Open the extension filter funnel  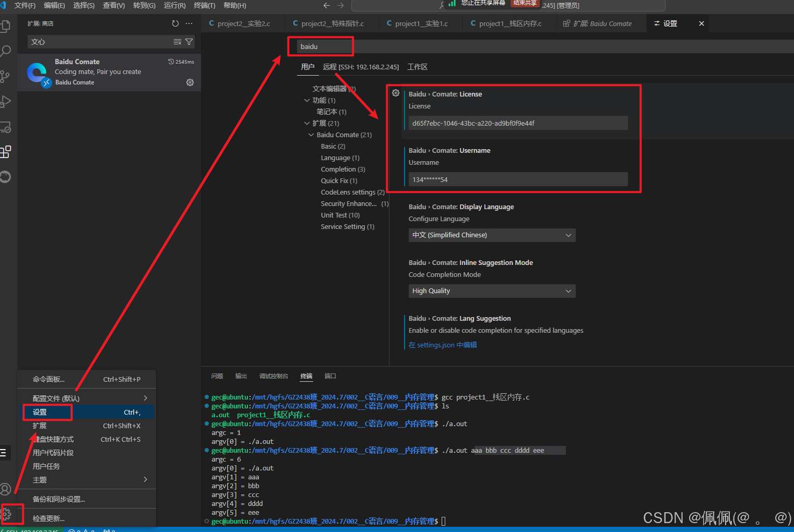[189, 42]
